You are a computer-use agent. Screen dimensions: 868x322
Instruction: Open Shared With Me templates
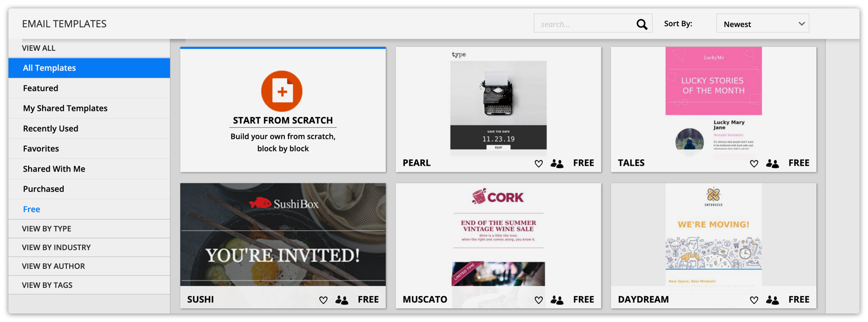click(x=89, y=169)
